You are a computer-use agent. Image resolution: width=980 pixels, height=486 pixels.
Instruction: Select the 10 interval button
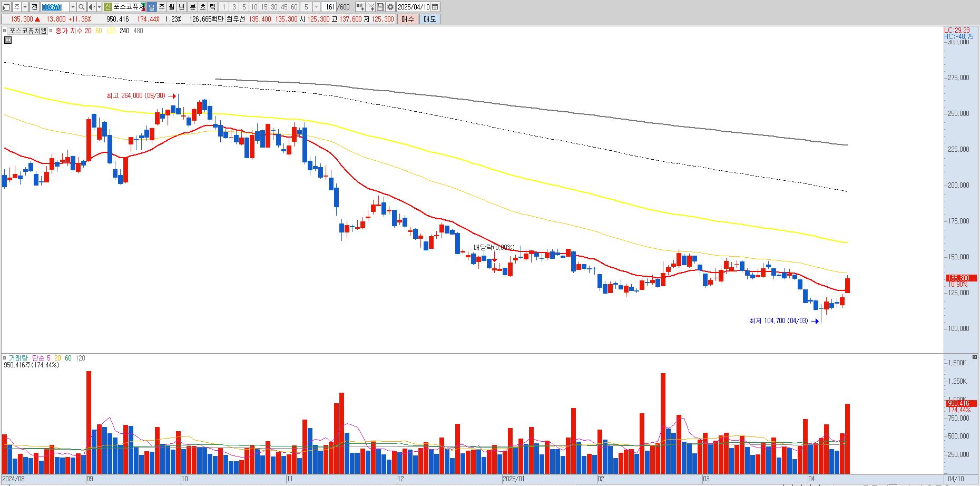pos(254,7)
